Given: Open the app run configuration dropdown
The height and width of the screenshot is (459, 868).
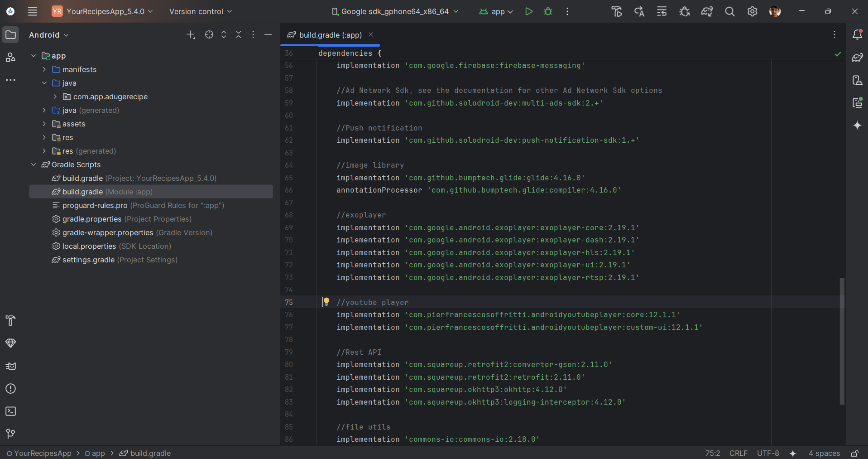Looking at the screenshot, I should click(x=496, y=11).
